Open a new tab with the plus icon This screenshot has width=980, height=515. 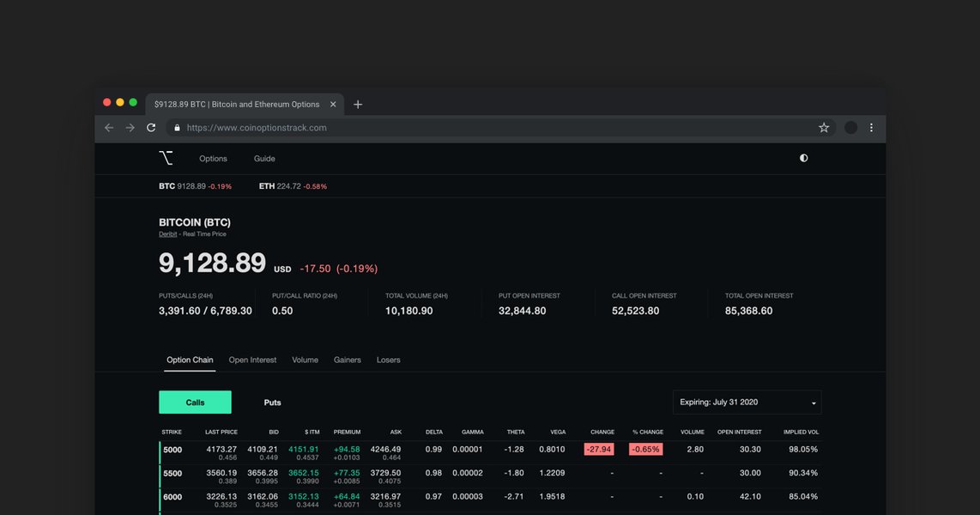(358, 105)
